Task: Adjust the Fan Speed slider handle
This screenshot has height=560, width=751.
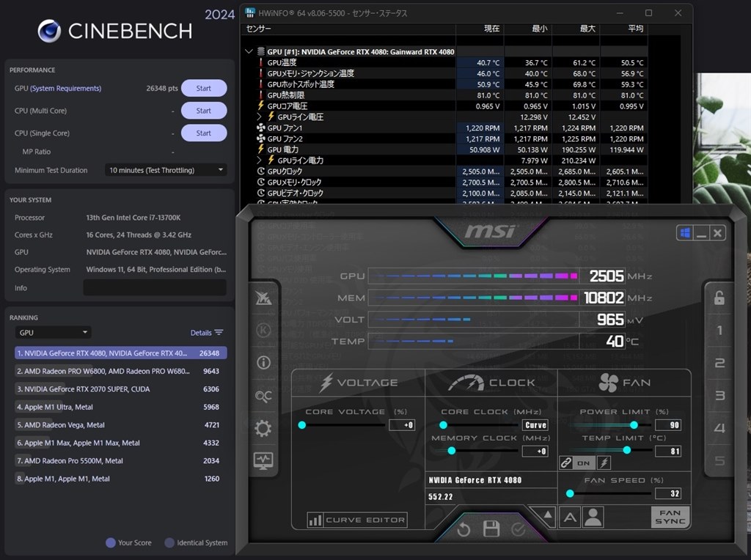Action: (x=570, y=493)
